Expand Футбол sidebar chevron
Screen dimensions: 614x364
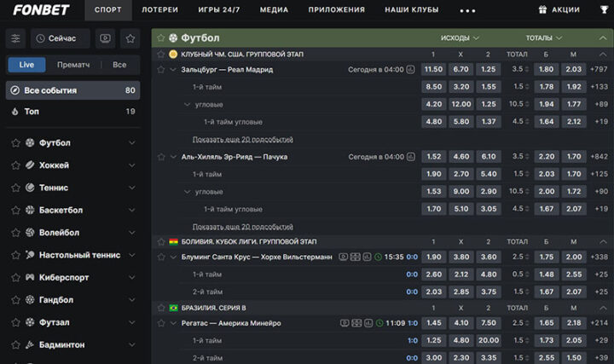tap(132, 143)
